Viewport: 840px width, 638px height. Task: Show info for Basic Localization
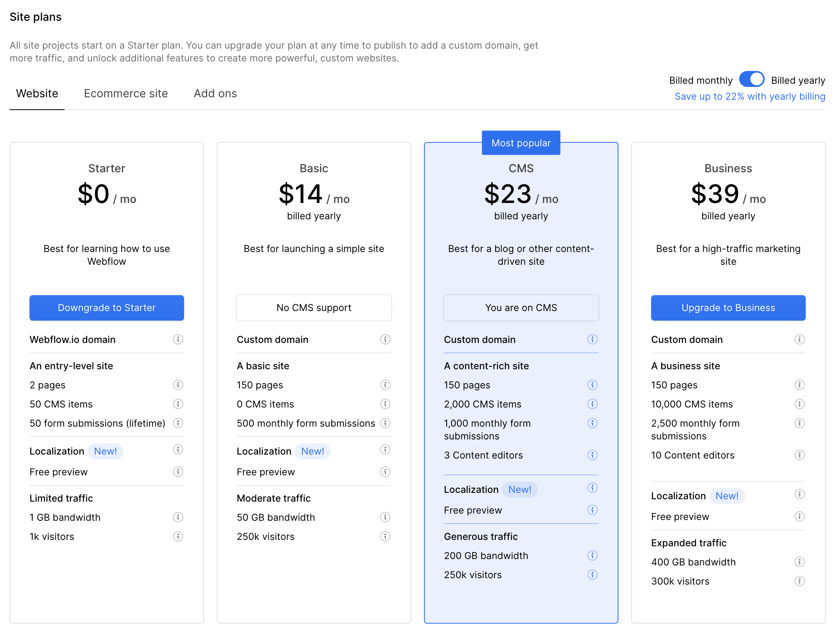385,449
